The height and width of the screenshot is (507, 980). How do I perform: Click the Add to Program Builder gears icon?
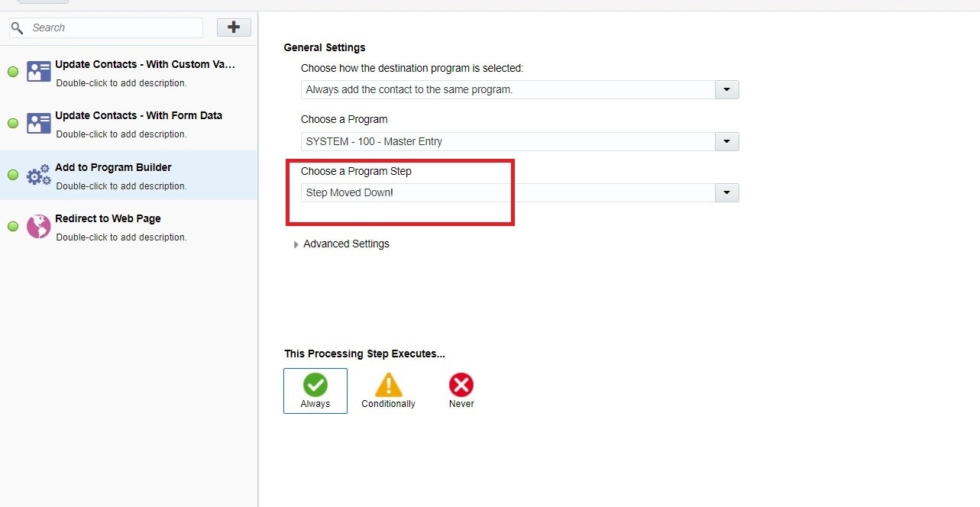click(39, 176)
